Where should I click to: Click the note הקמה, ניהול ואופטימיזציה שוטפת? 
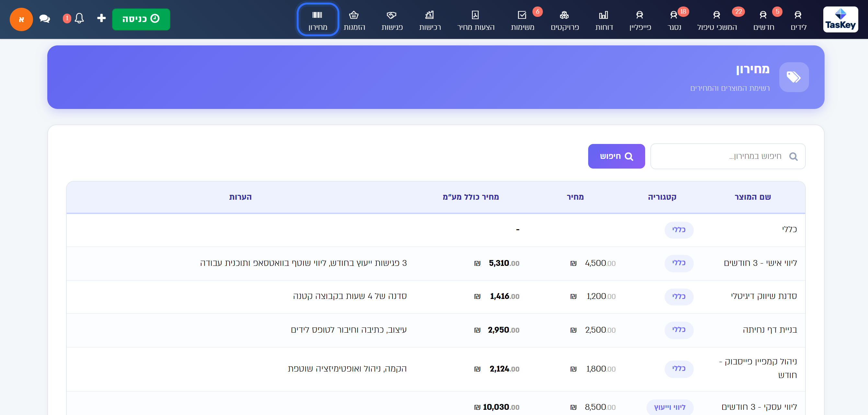click(x=347, y=368)
